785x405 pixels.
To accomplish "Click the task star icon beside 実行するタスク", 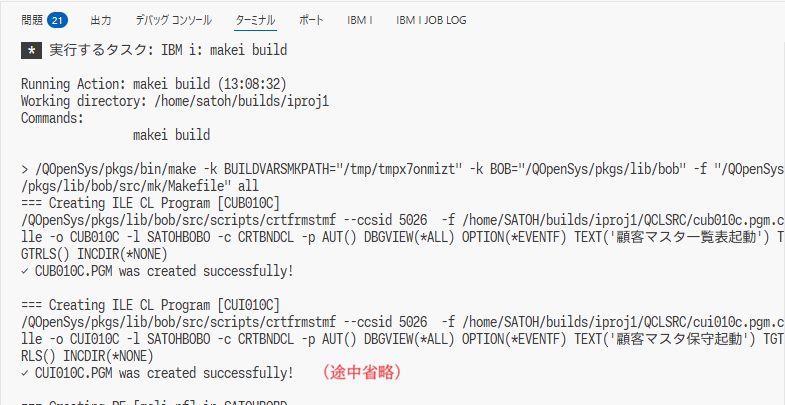I will tap(32, 48).
